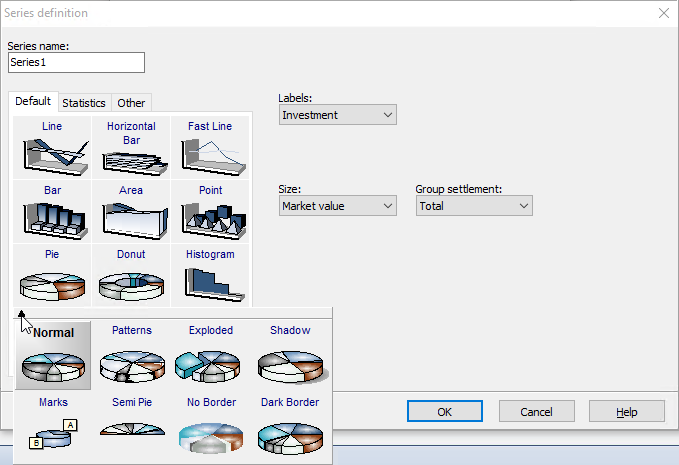Select the Line chart type icon

52,148
